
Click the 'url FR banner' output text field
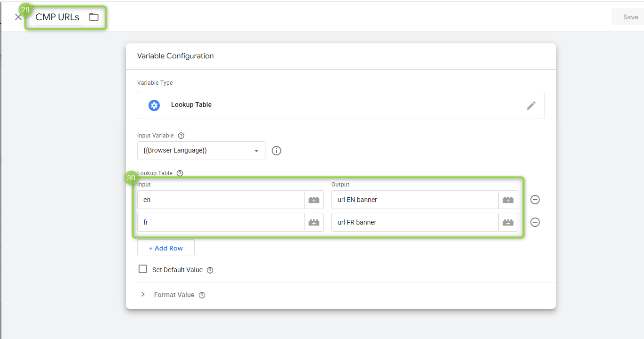(415, 222)
